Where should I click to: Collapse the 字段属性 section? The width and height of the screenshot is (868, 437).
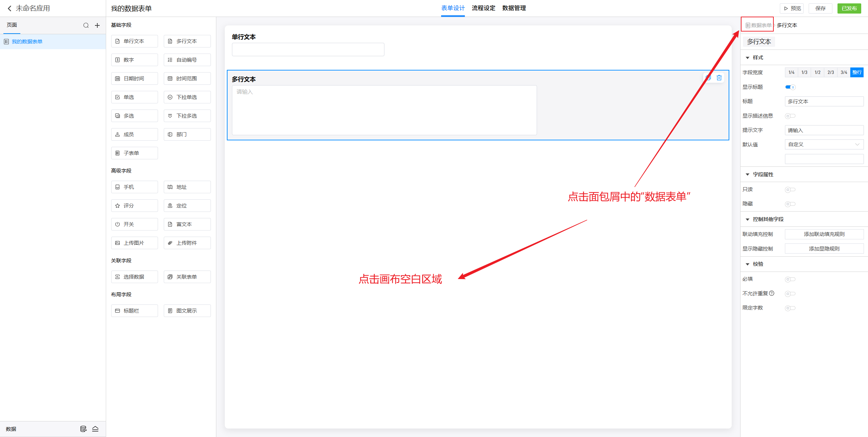click(748, 175)
